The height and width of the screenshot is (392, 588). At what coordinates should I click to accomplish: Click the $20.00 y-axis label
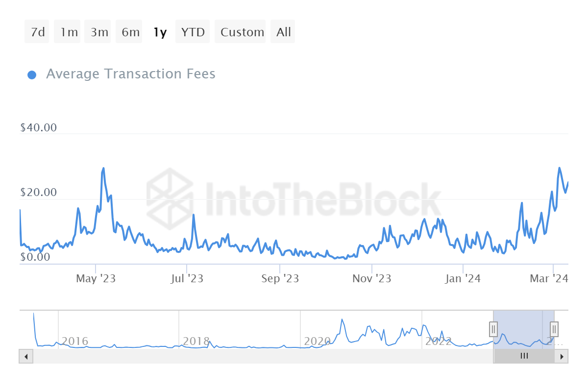(39, 192)
